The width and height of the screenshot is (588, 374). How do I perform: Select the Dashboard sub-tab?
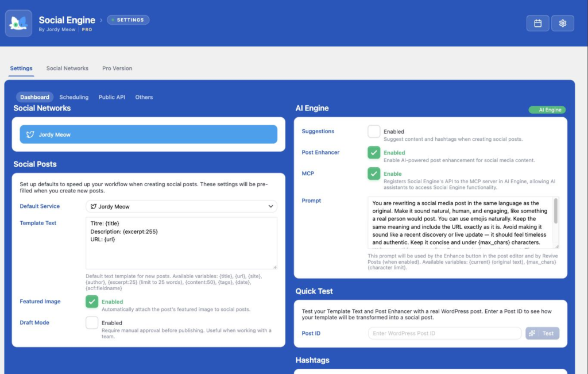click(34, 97)
